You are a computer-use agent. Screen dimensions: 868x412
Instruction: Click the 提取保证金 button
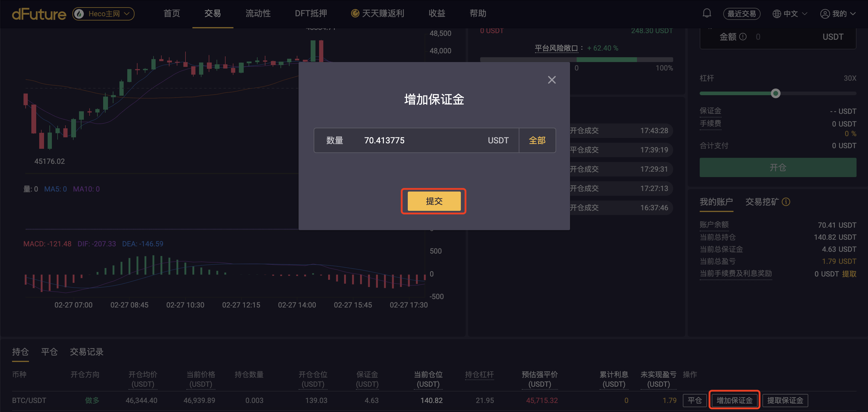tap(785, 400)
